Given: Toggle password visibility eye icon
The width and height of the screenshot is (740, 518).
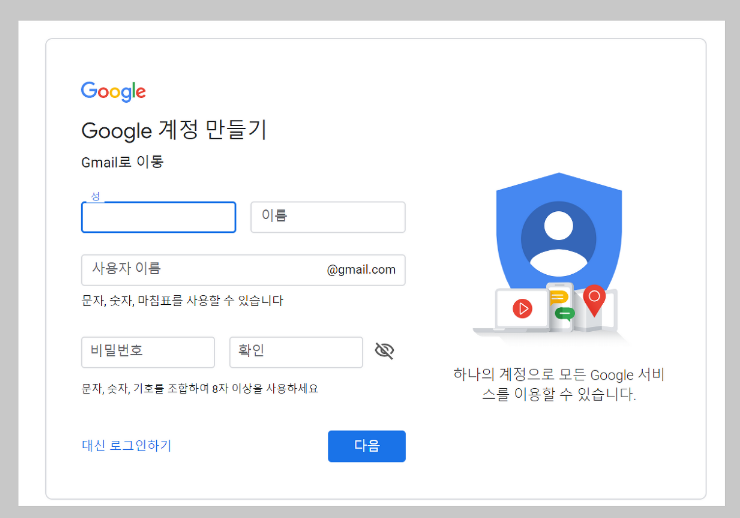Looking at the screenshot, I should pos(384,351).
